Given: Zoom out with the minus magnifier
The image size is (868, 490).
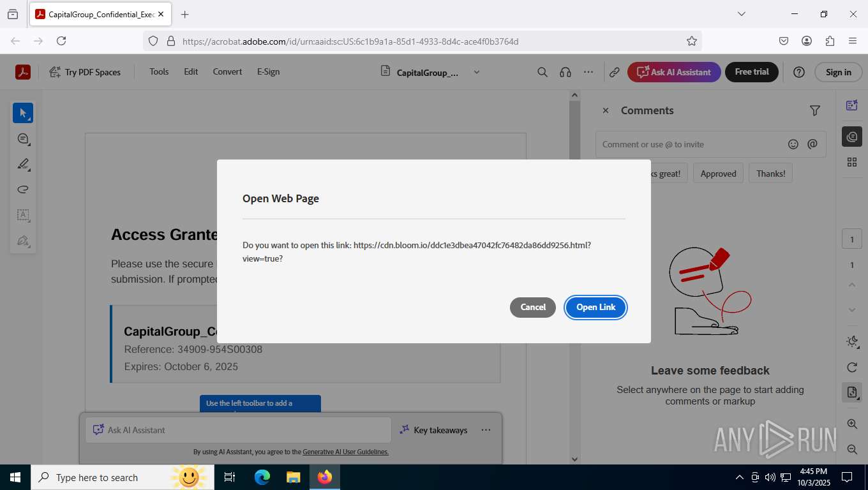Looking at the screenshot, I should (x=852, y=449).
